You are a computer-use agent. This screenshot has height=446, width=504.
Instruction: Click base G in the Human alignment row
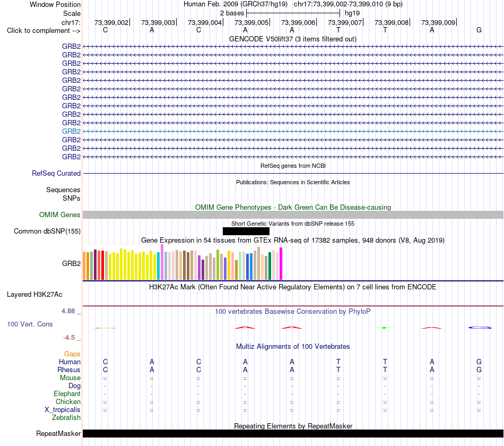479,362
